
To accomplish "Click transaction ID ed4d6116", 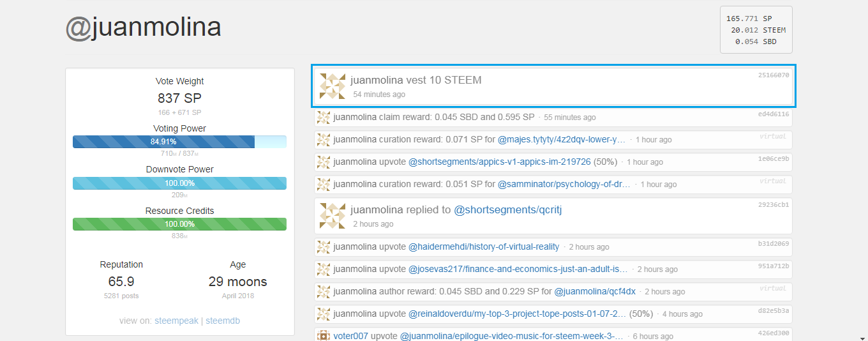I will [774, 114].
